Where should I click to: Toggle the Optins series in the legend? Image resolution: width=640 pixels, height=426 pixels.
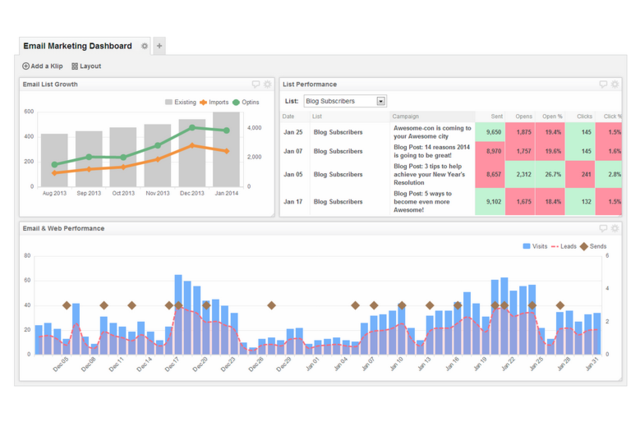pos(249,102)
